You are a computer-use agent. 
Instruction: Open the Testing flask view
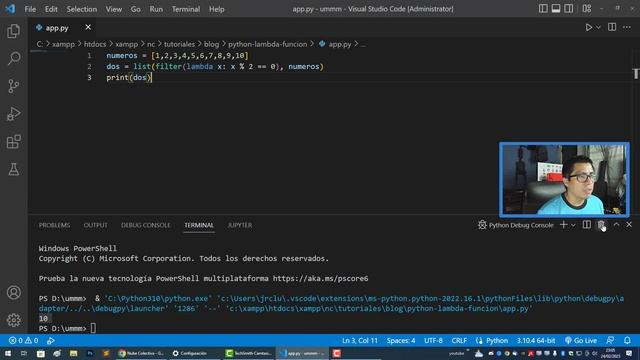pos(13,169)
